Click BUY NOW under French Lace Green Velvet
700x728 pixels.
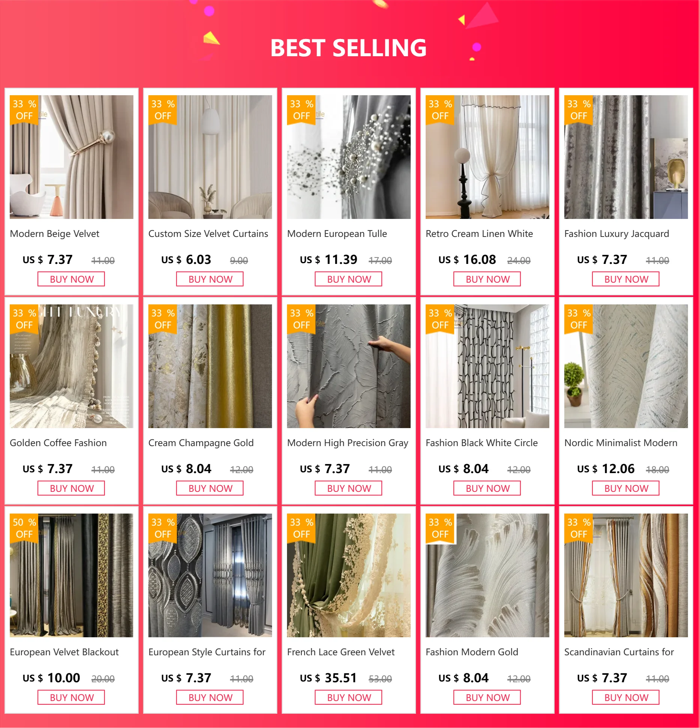pos(349,698)
